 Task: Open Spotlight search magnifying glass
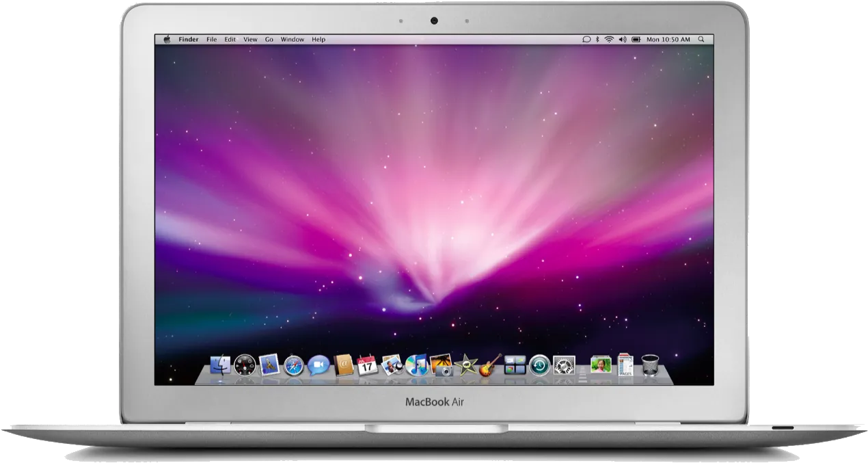701,40
